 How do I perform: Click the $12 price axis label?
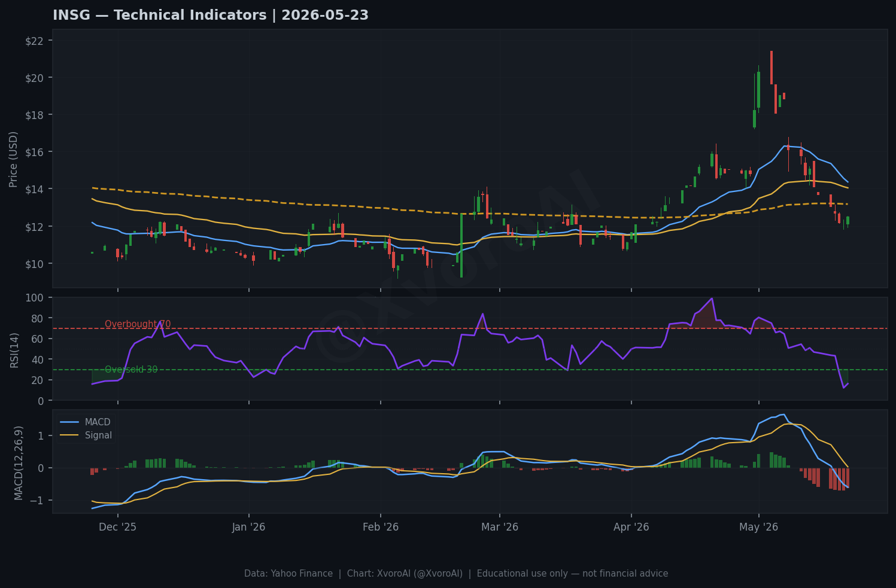35,227
